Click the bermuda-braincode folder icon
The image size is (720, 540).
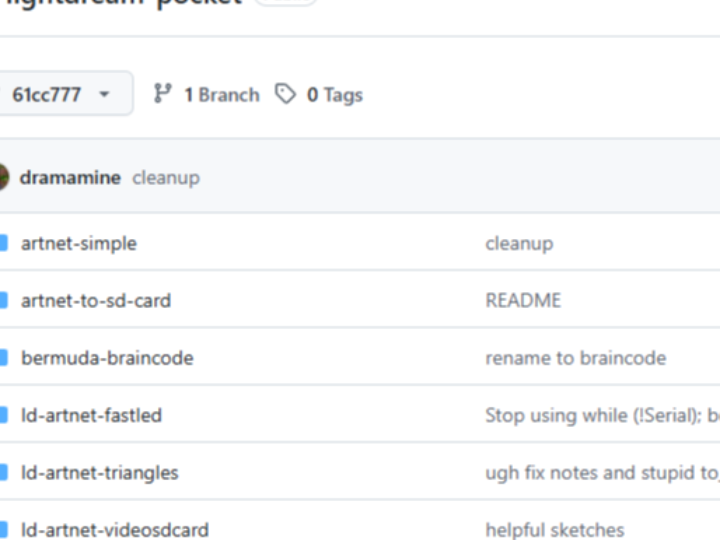tap(4, 358)
